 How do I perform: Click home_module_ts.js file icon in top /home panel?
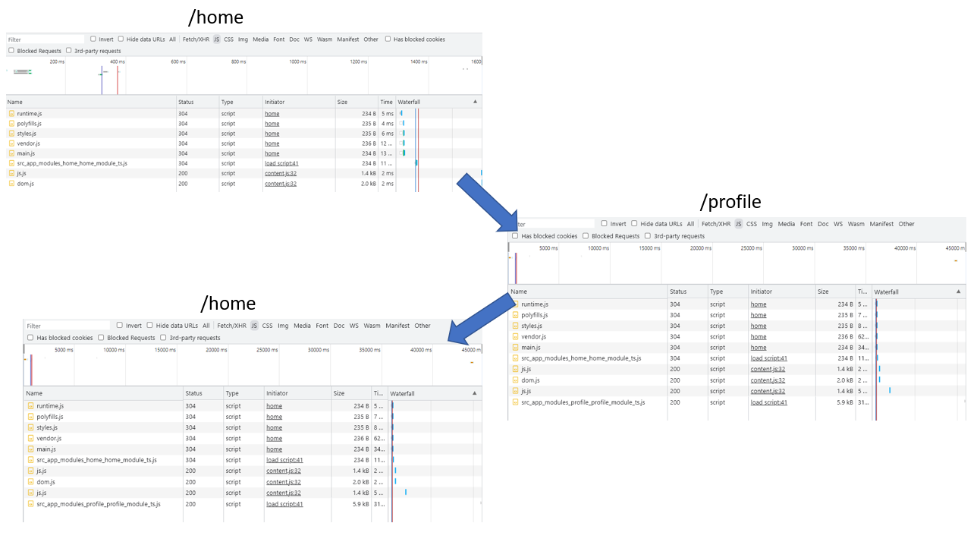[11, 163]
